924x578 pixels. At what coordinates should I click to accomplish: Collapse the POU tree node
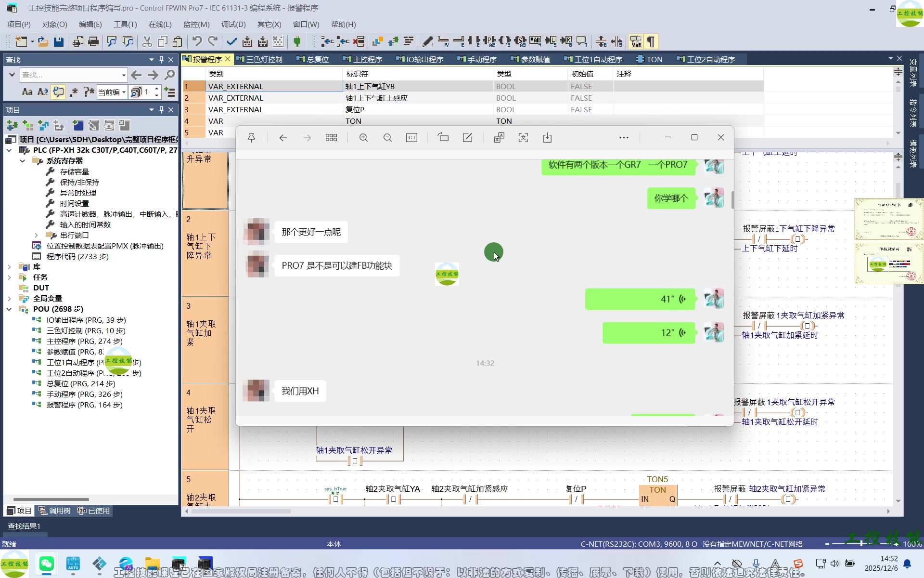coord(9,309)
